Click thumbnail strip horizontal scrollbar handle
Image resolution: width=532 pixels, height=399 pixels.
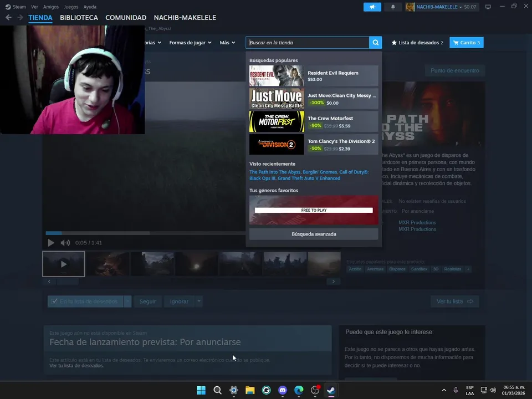click(68, 282)
